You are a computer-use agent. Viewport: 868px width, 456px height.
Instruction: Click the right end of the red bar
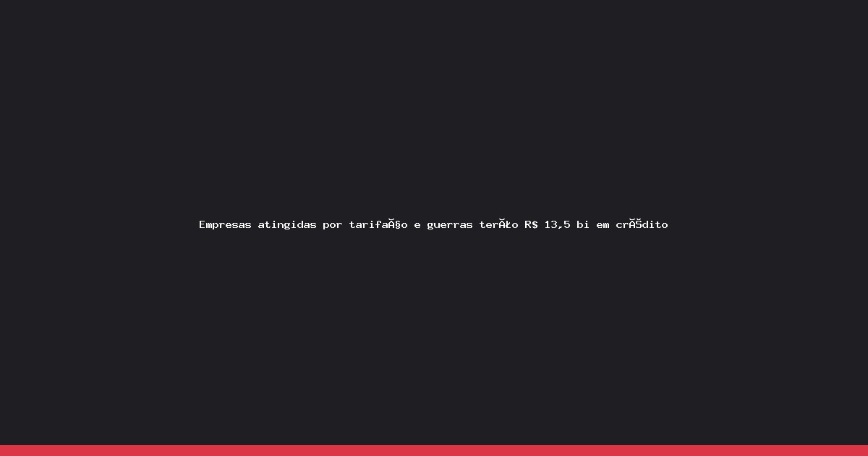click(x=864, y=450)
